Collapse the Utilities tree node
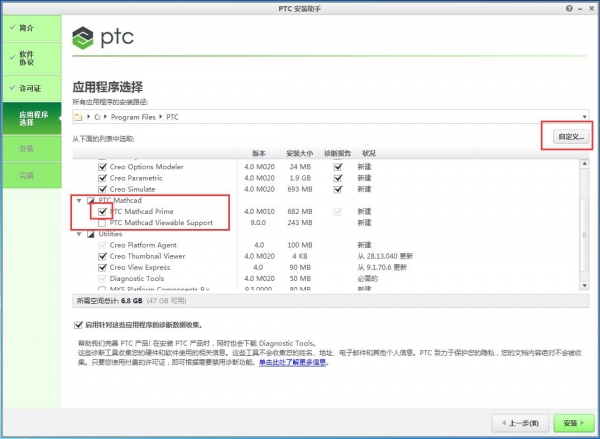Screen dimensions: 600x439 pyautogui.click(x=79, y=234)
